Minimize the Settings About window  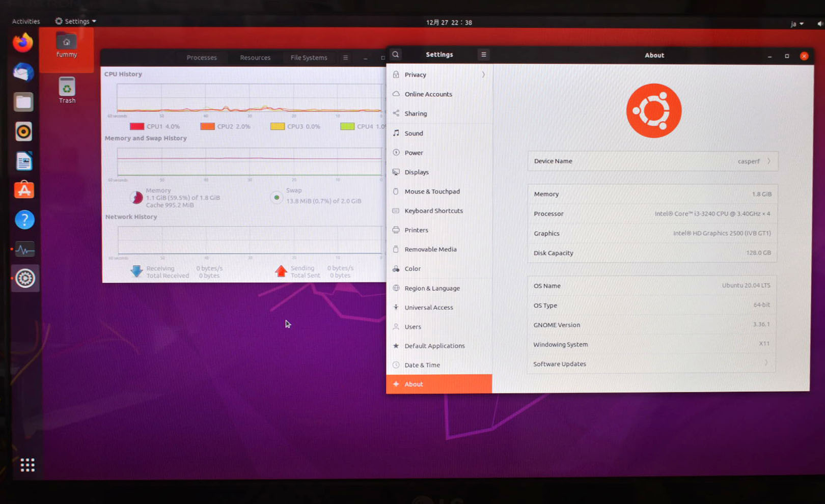tap(769, 56)
